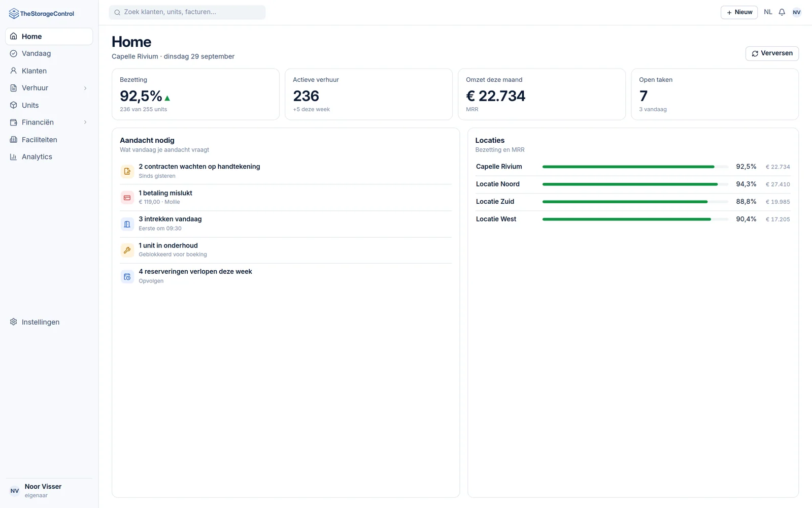Click the failed payment card icon
This screenshot has height=508, width=812.
tap(127, 198)
